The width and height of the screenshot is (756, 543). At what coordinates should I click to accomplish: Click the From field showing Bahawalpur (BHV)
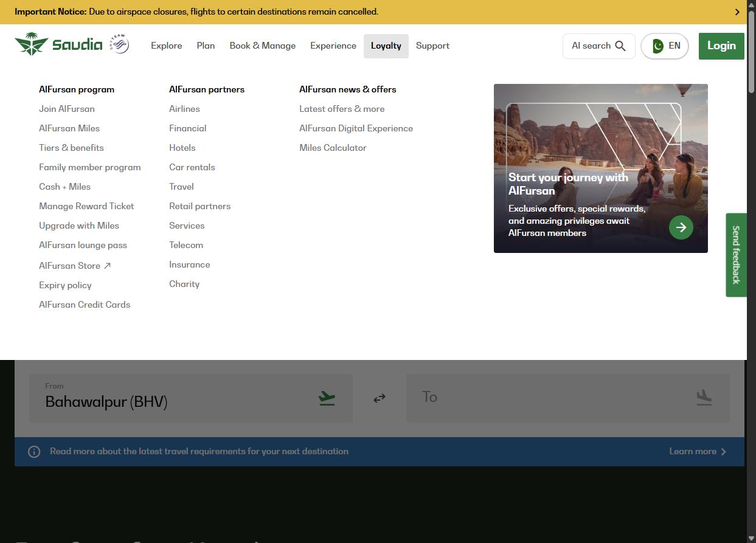pos(191,398)
